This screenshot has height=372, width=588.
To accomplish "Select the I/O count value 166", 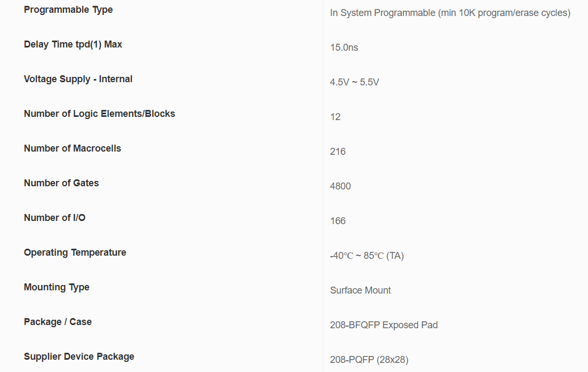I will [x=338, y=221].
